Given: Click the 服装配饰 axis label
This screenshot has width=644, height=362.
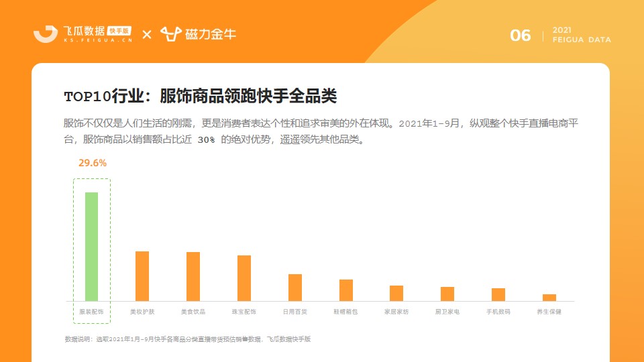Looking at the screenshot, I should [x=91, y=312].
